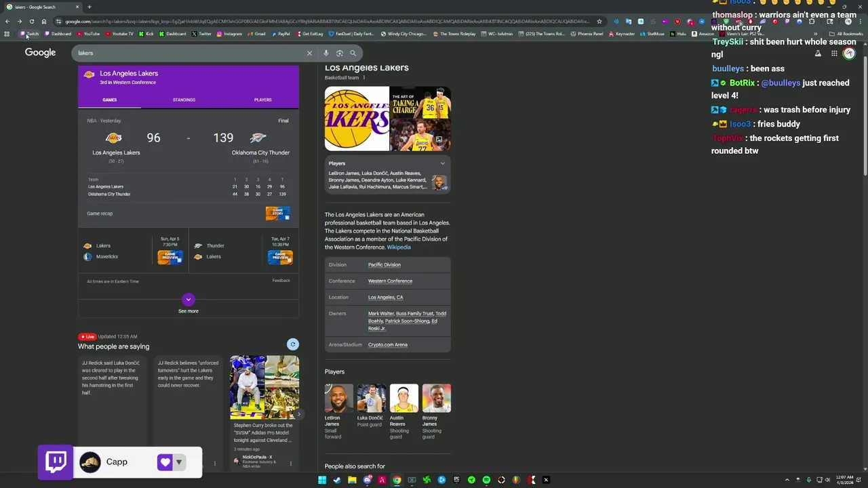The height and width of the screenshot is (488, 868).
Task: Show hidden system tray icons
Action: pos(787,480)
